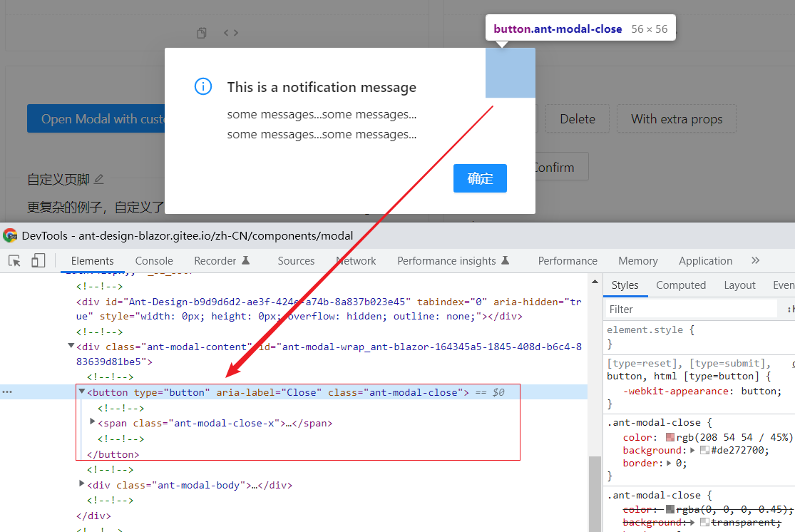Switch to the Memory panel
The image size is (795, 532).
pos(637,260)
